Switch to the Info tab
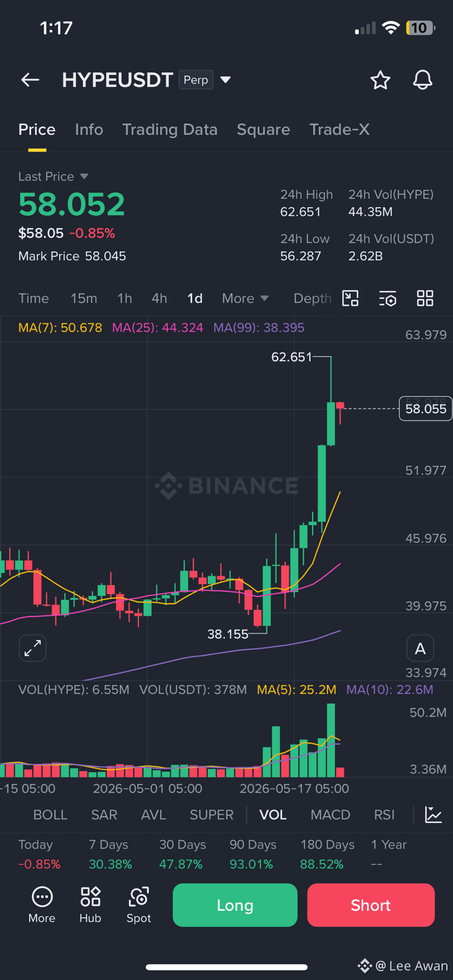 [89, 130]
